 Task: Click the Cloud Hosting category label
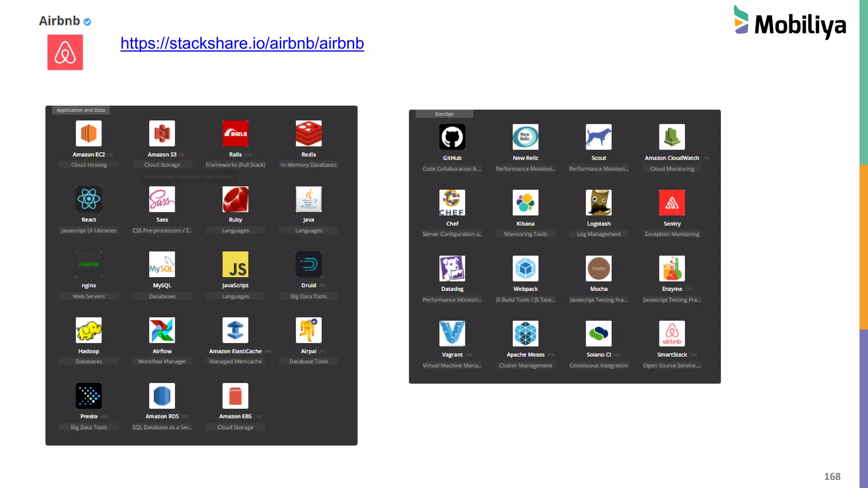coord(89,165)
